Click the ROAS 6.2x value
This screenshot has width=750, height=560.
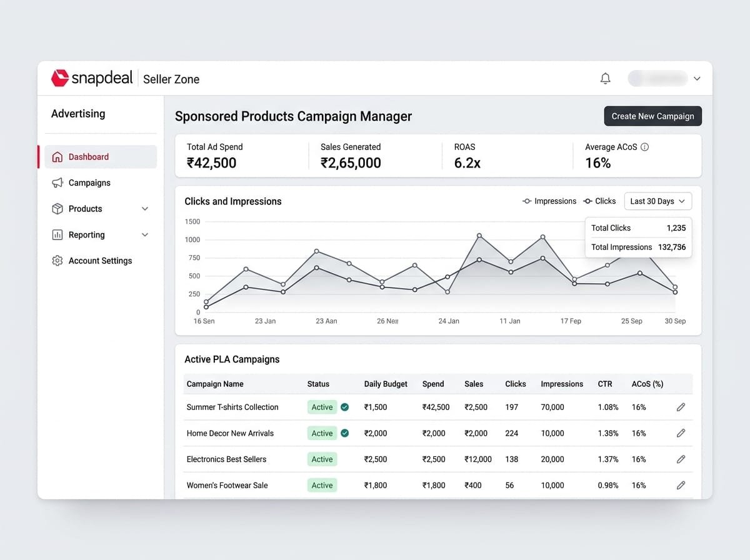click(x=467, y=163)
